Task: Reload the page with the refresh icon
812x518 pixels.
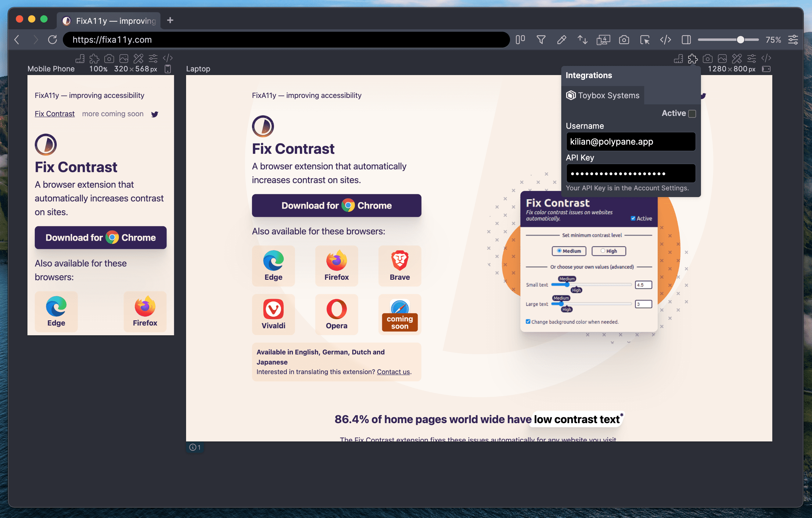Action: pyautogui.click(x=52, y=40)
